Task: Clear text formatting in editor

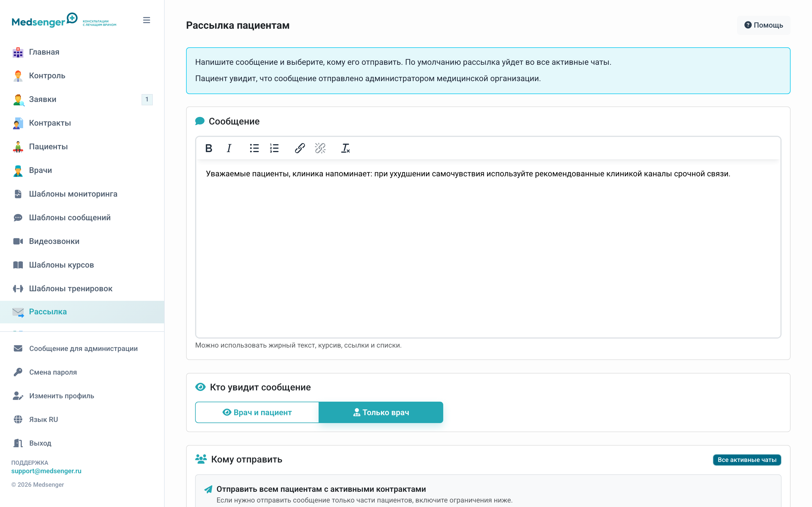Action: [x=345, y=148]
